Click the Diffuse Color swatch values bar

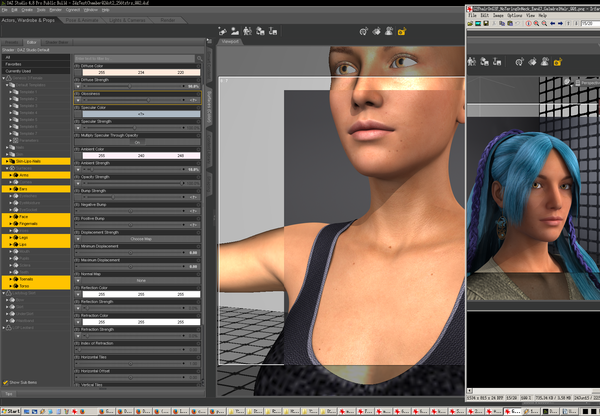click(x=141, y=72)
